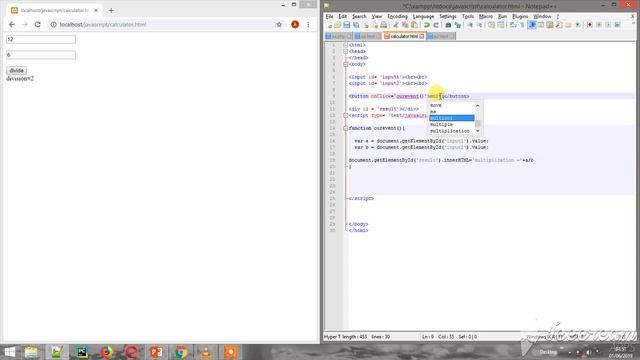640x360 pixels.
Task: Open the Edit menu in Notepad++
Action: click(342, 16)
